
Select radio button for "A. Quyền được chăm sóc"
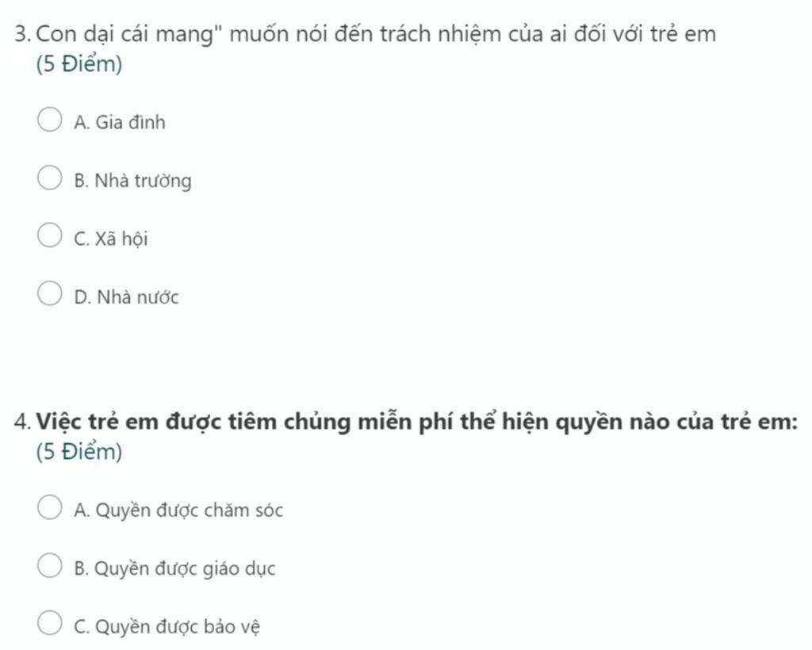click(x=49, y=509)
